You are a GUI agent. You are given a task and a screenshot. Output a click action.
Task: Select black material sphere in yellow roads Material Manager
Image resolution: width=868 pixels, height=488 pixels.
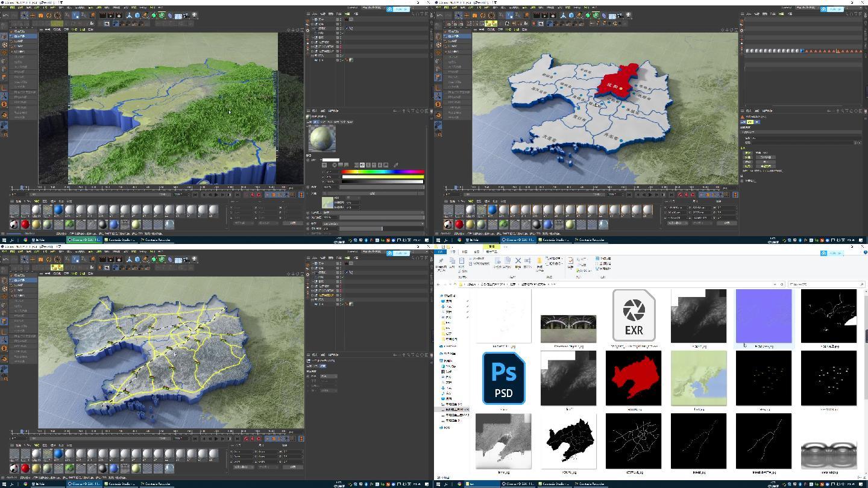(x=103, y=468)
